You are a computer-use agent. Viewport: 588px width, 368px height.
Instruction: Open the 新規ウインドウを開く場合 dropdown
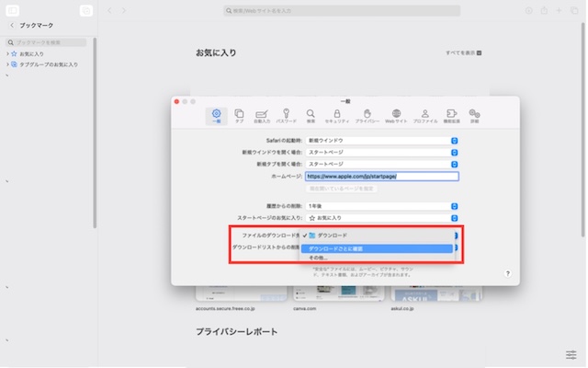(382, 153)
